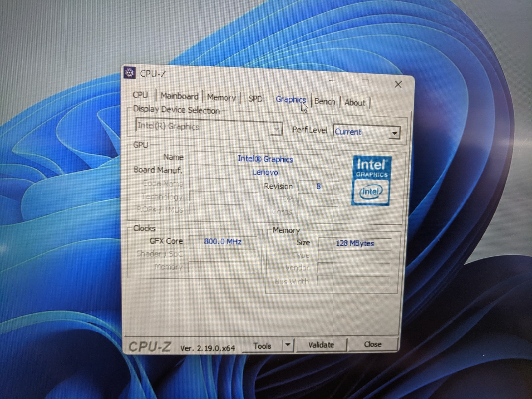
Task: Click the empty TDP field
Action: click(319, 199)
